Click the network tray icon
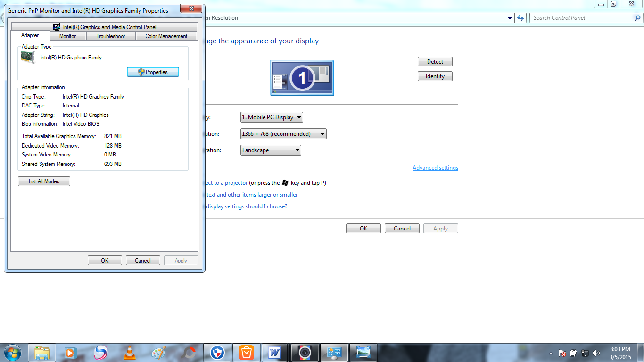The height and width of the screenshot is (362, 644). coord(585,353)
